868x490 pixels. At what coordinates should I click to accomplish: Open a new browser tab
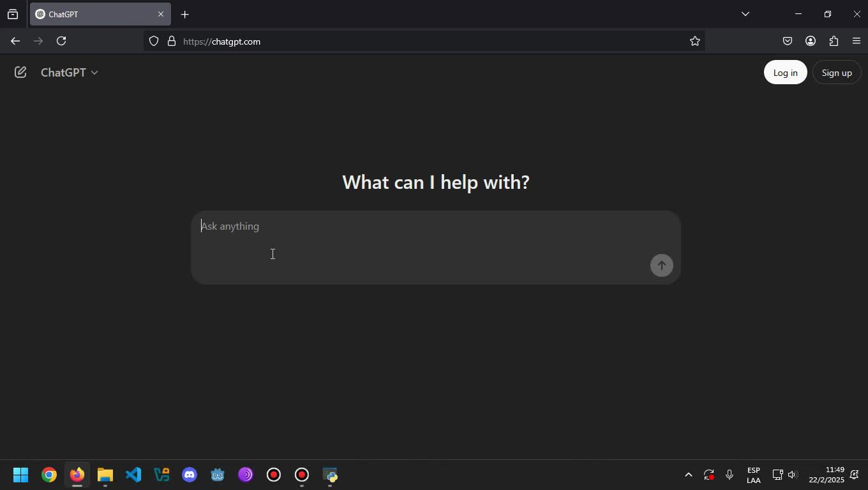coord(184,14)
